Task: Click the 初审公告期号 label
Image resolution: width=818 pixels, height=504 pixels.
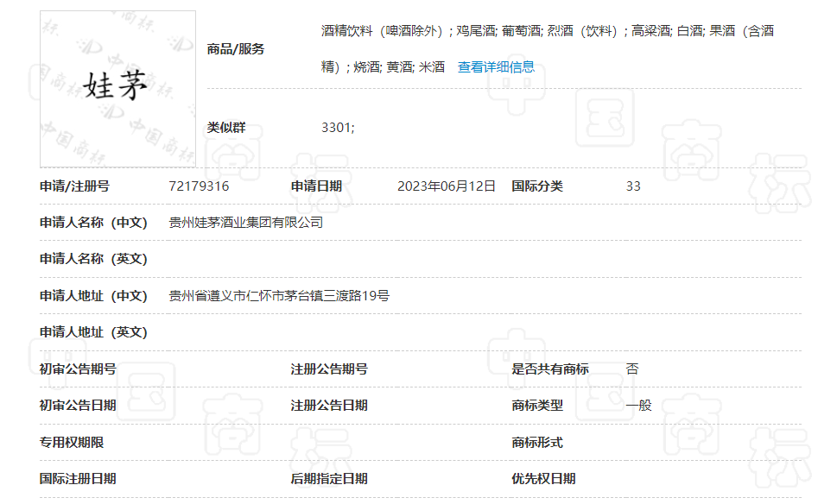Action: [x=78, y=369]
